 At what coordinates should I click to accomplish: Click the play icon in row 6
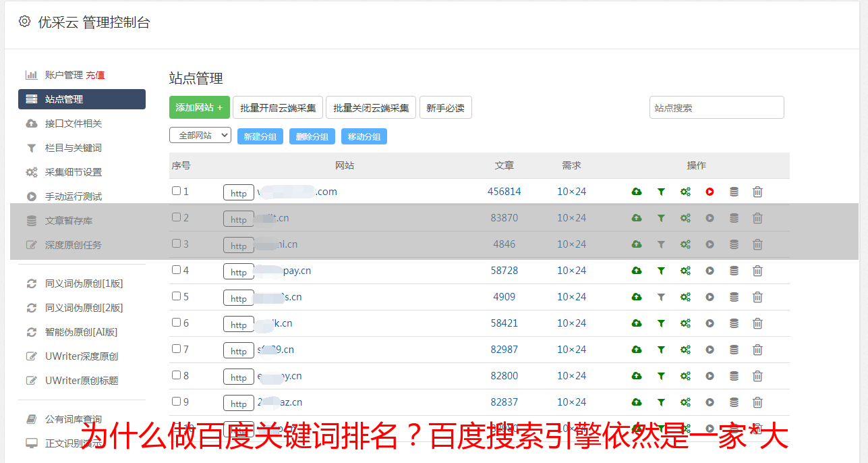pos(710,323)
